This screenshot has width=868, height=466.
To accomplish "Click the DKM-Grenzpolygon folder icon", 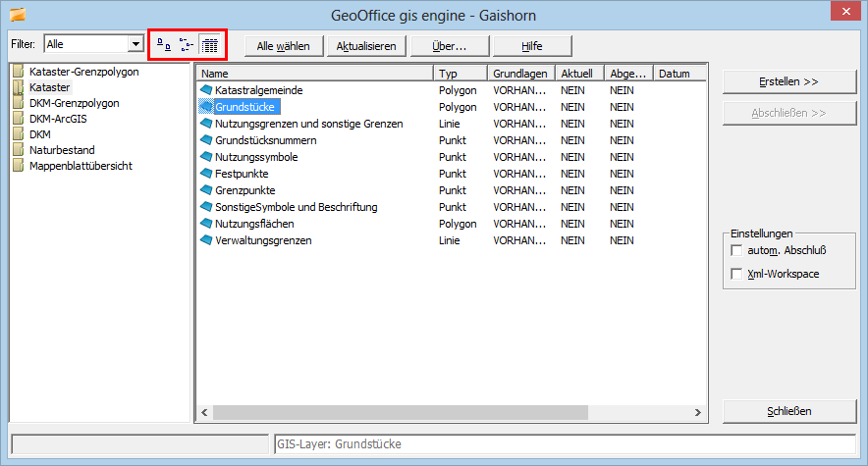I will tap(19, 103).
